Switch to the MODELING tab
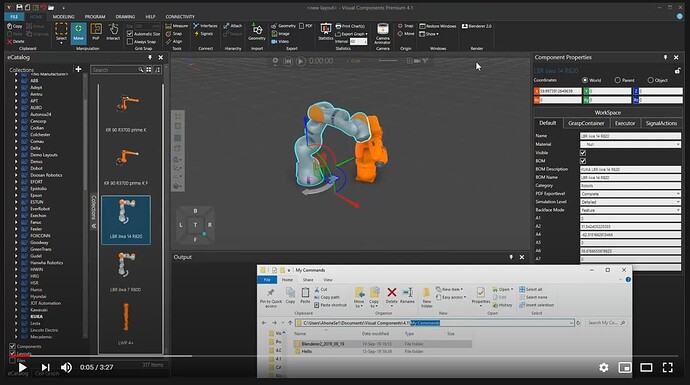 (63, 17)
